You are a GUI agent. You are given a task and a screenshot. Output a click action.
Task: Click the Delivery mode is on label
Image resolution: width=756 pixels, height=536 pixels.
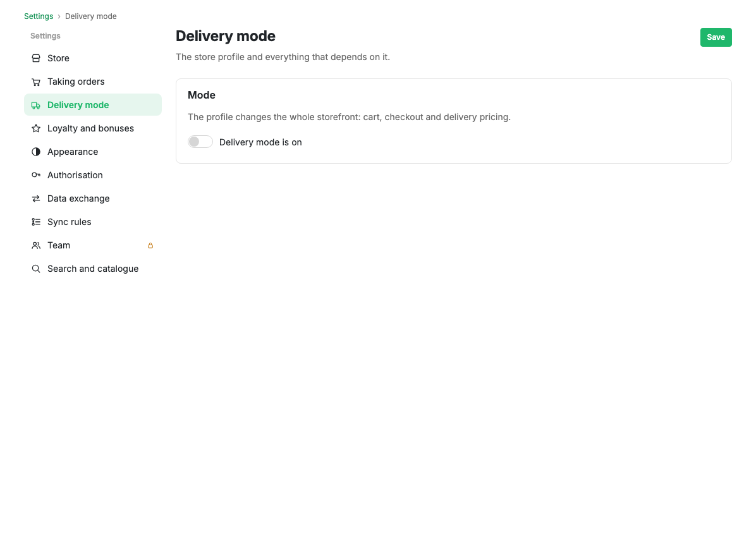[x=260, y=142]
